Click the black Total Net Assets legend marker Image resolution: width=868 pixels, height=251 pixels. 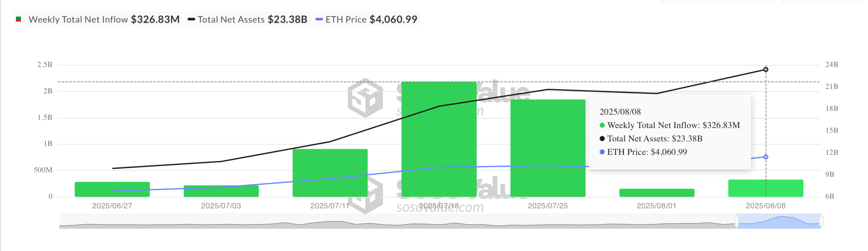tap(191, 19)
